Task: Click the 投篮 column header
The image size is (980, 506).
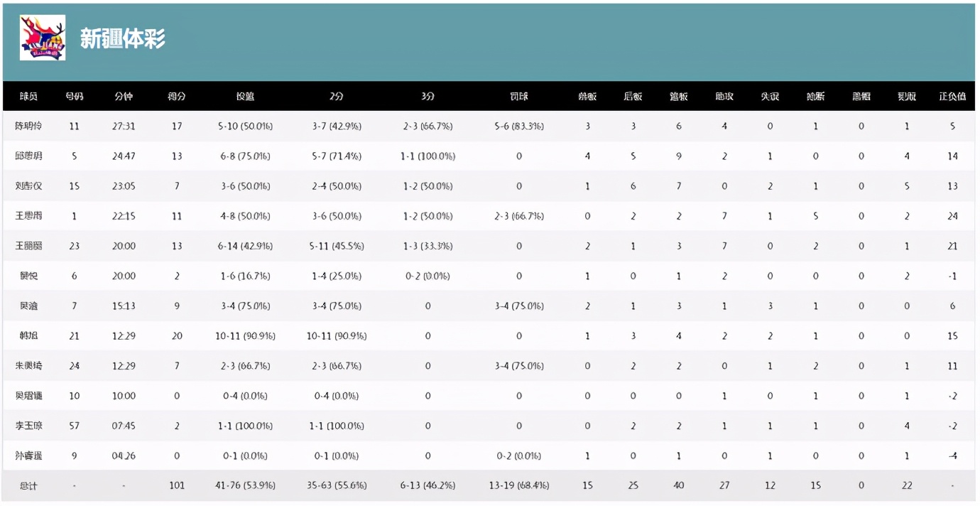Action: click(245, 97)
